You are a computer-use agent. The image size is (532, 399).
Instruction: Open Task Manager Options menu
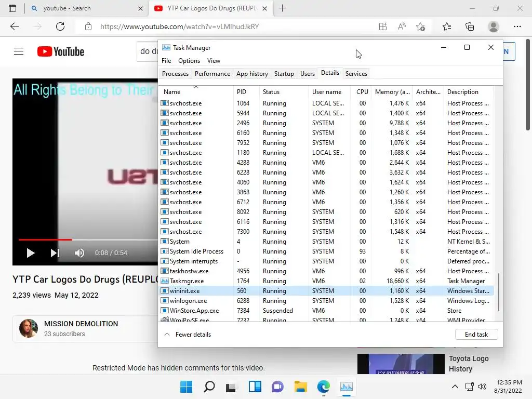pos(189,61)
